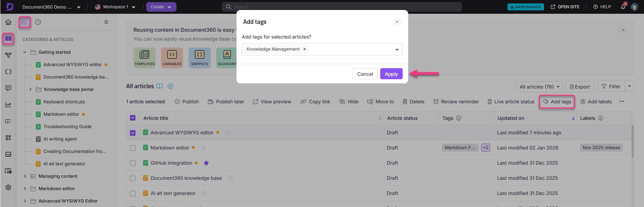Collapse the categories panel with hamburger icon
This screenshot has width=644, height=207.
click(x=106, y=22)
